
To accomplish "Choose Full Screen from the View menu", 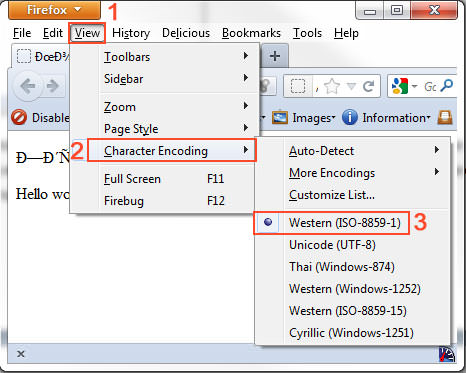I will [164, 179].
